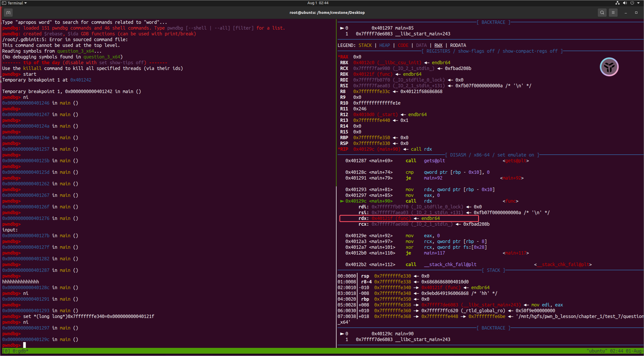The width and height of the screenshot is (644, 356).
Task: Click the 'call __stack_chk_fail@plt' line
Action: [468, 265]
